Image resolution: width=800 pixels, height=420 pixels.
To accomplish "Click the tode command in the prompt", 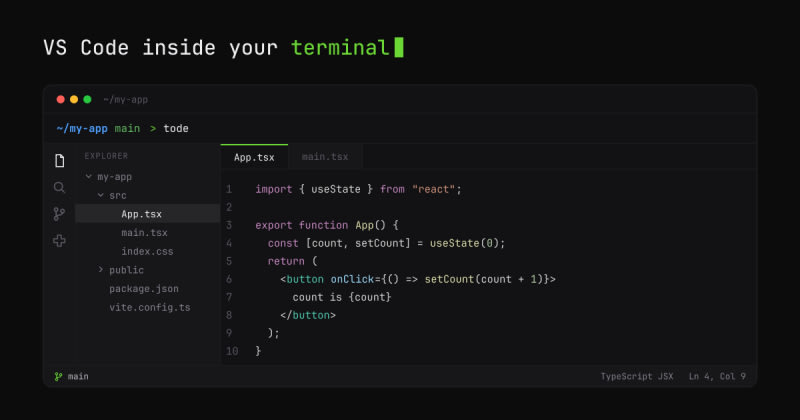I will (176, 129).
